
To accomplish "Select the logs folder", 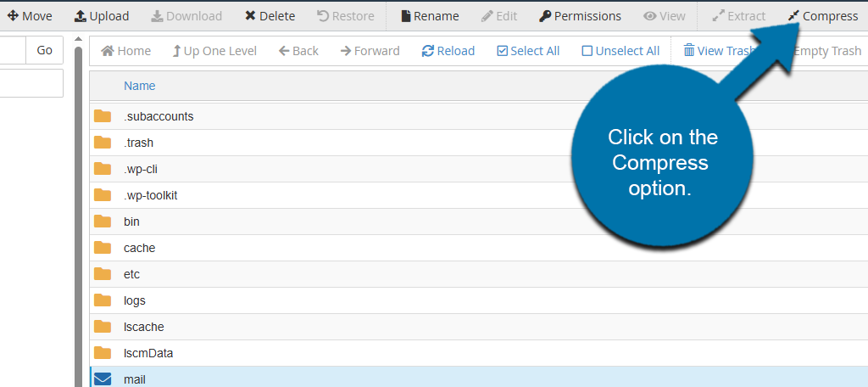I will point(135,300).
